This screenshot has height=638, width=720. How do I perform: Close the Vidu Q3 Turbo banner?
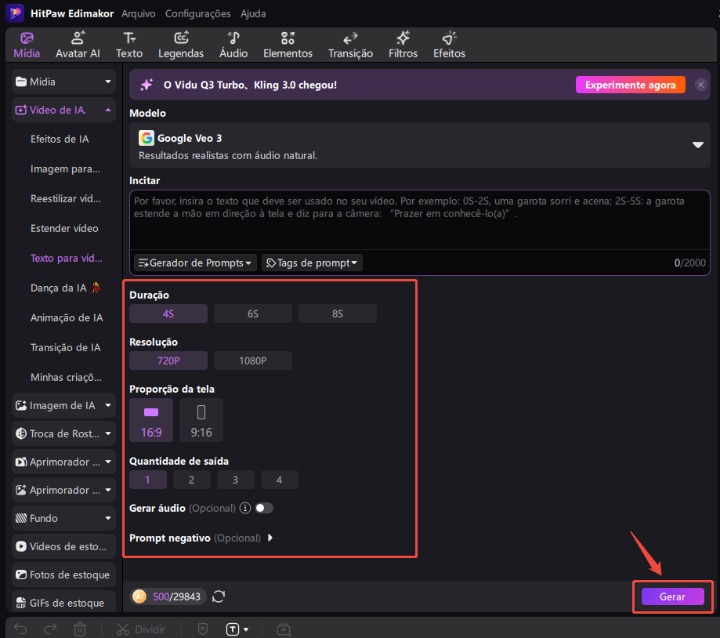701,85
